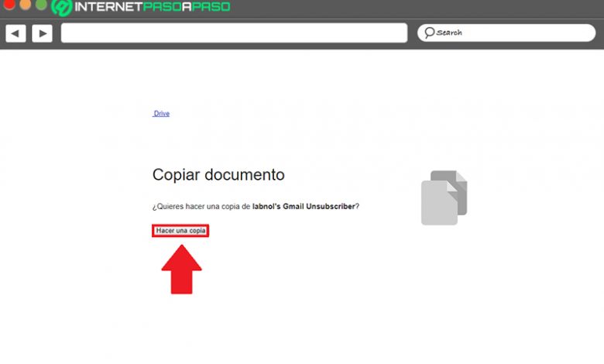Screen dimensions: 604x364
Task: Click the labnol's Gmail Unsubscriber text
Action: (304, 207)
